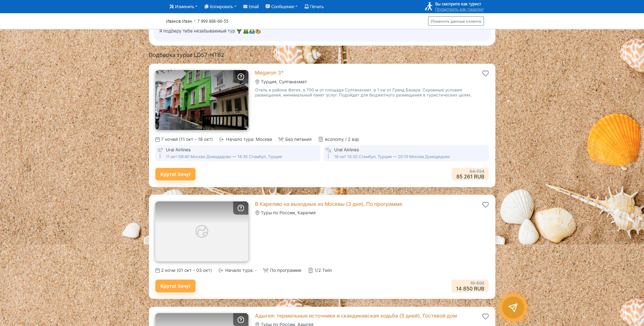This screenshot has width=644, height=326.
Task: Open the Megaron 3* hotel title link
Action: [x=269, y=73]
